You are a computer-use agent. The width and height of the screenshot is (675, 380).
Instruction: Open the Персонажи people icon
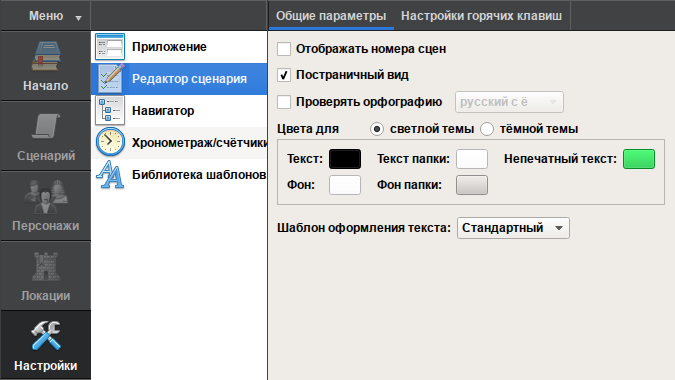(45, 197)
